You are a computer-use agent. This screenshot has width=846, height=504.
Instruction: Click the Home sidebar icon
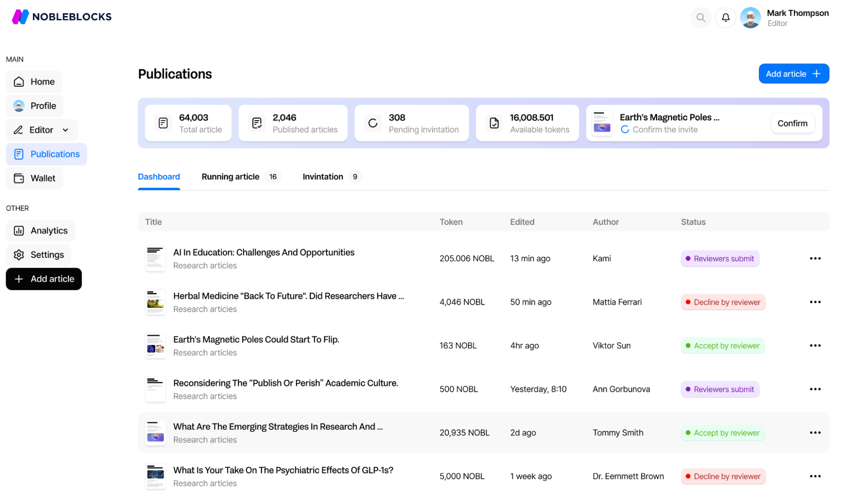(x=19, y=81)
